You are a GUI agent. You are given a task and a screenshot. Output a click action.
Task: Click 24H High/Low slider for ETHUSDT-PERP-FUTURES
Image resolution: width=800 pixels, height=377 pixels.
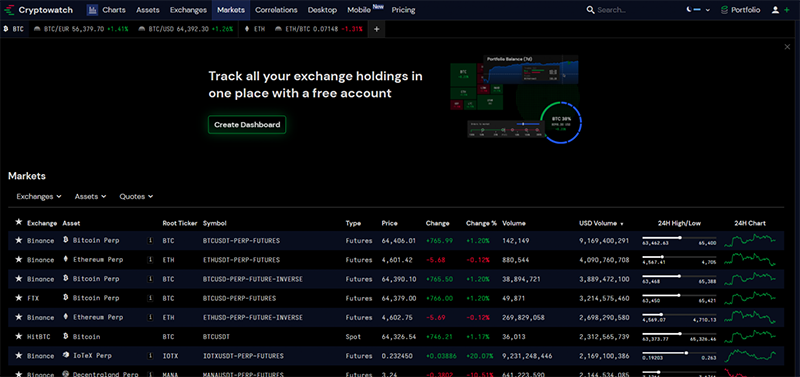[679, 257]
